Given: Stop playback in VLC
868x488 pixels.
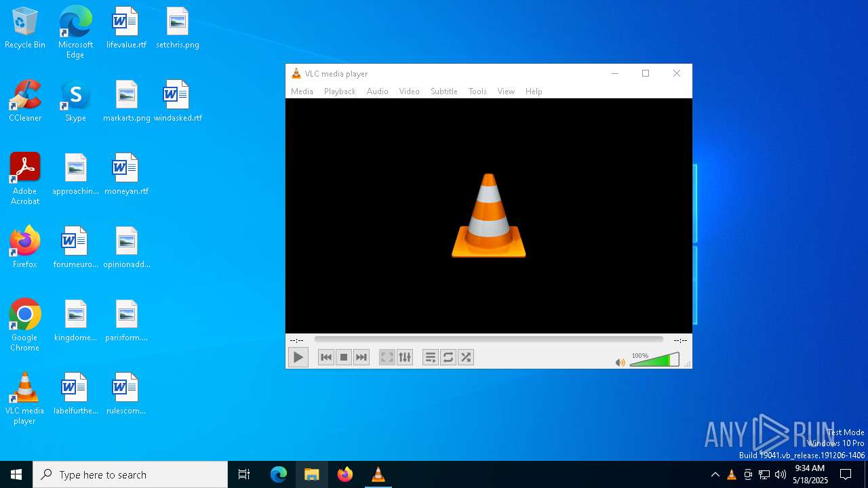Looking at the screenshot, I should [344, 357].
